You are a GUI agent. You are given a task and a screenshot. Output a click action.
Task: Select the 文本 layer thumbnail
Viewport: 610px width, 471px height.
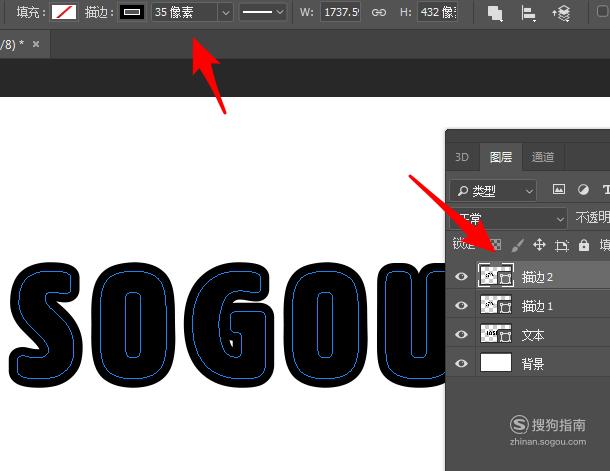click(496, 333)
